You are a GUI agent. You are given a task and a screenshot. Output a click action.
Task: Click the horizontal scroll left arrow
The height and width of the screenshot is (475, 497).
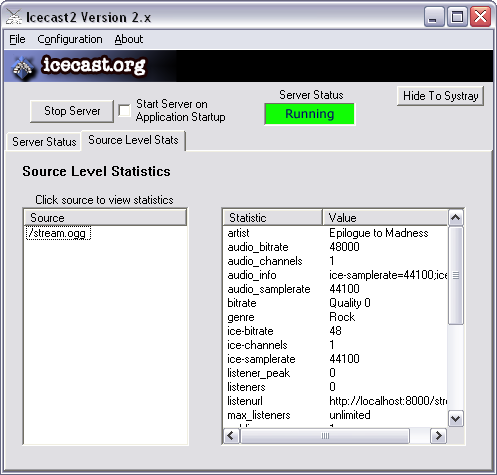[231, 436]
